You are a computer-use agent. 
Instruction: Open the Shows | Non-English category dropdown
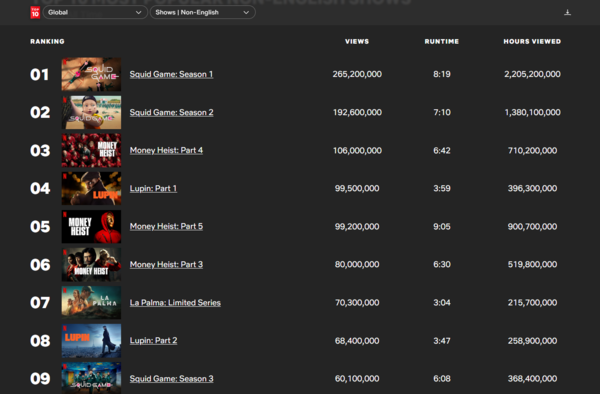[202, 13]
